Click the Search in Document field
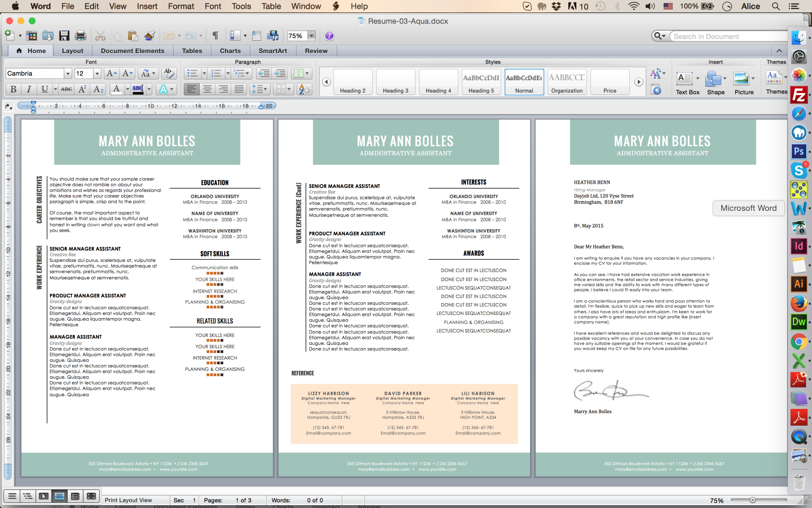 click(x=728, y=36)
